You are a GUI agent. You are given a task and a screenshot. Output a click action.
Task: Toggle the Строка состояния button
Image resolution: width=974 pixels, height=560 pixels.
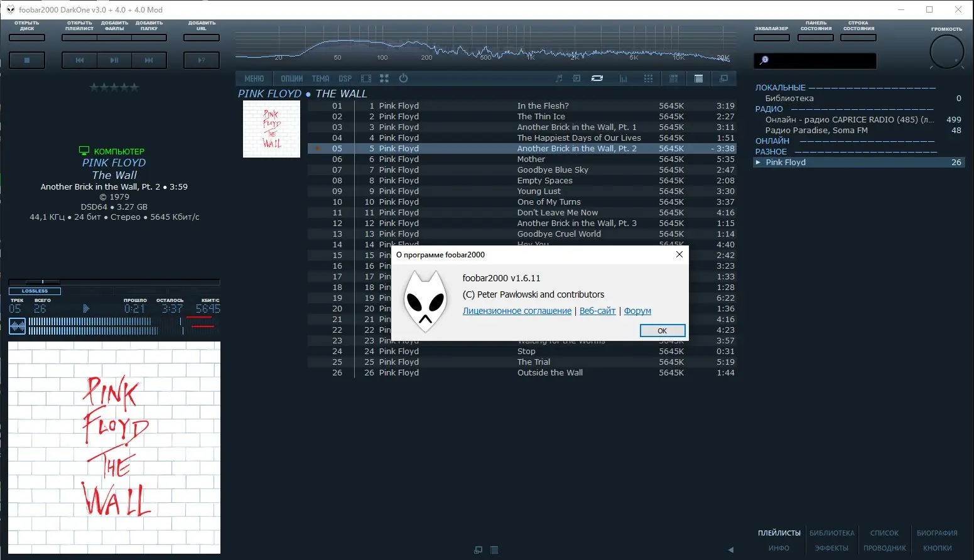coord(858,38)
